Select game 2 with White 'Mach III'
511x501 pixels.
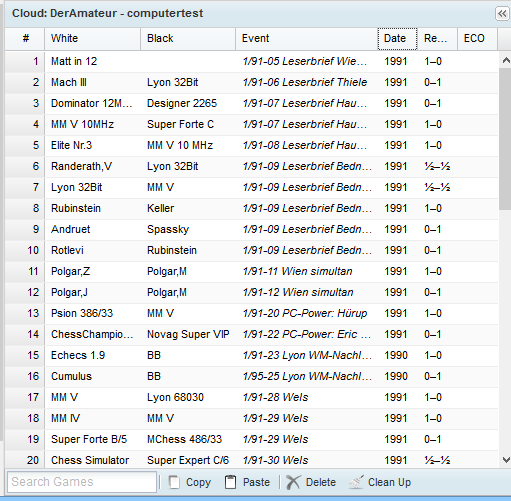click(251, 82)
